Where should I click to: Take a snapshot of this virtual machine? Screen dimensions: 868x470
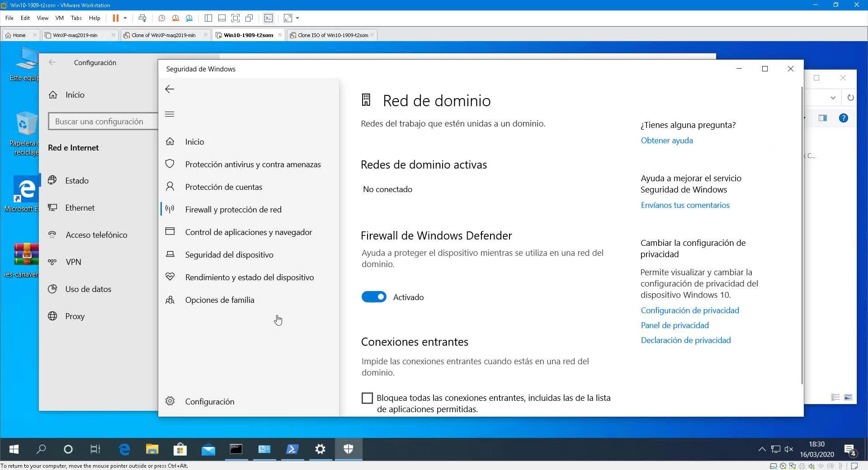(x=161, y=18)
